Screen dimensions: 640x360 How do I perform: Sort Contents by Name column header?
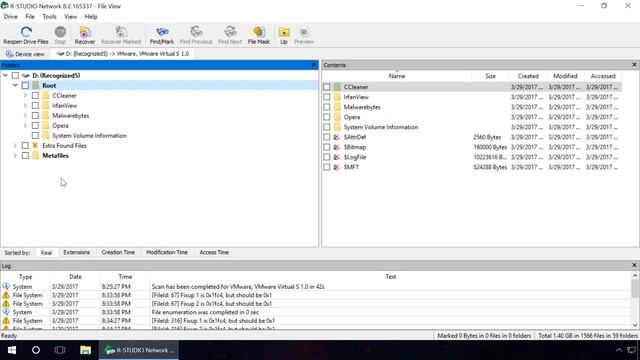[396, 76]
